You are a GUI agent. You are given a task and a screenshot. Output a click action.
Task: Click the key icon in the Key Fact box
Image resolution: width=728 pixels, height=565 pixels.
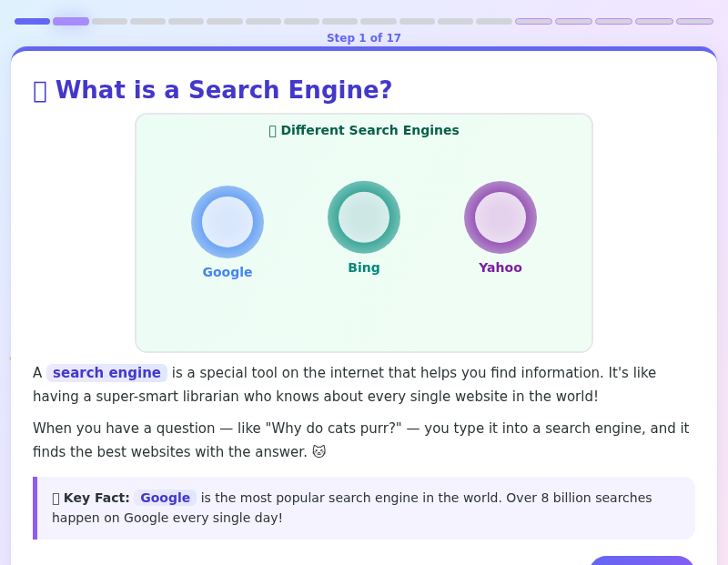(x=55, y=498)
